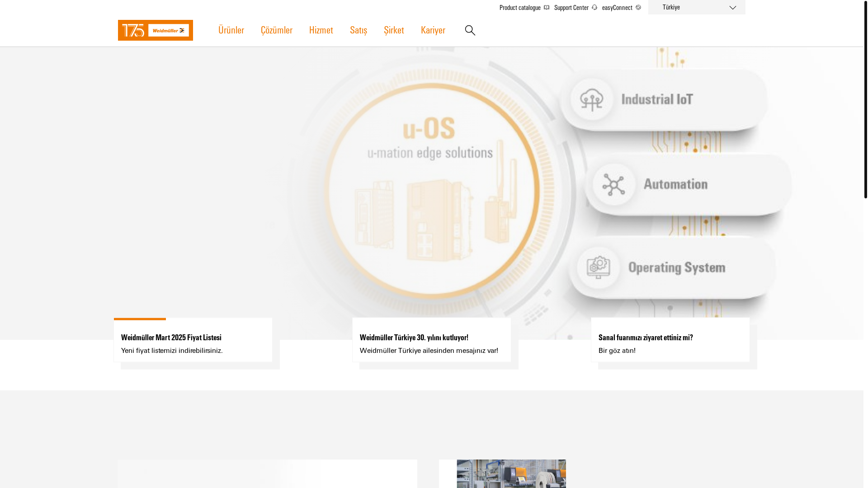868x488 pixels.
Task: Open the easyConnect link
Action: 617,7
